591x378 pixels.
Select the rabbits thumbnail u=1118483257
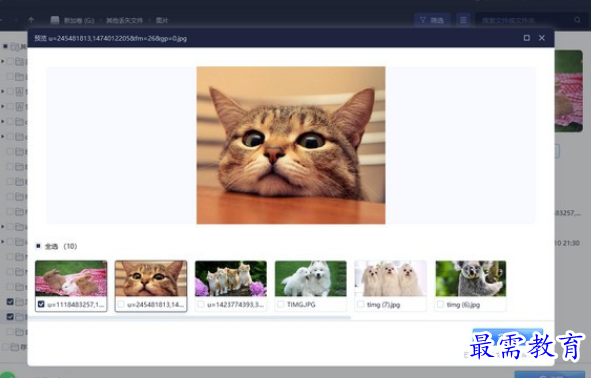tap(71, 279)
